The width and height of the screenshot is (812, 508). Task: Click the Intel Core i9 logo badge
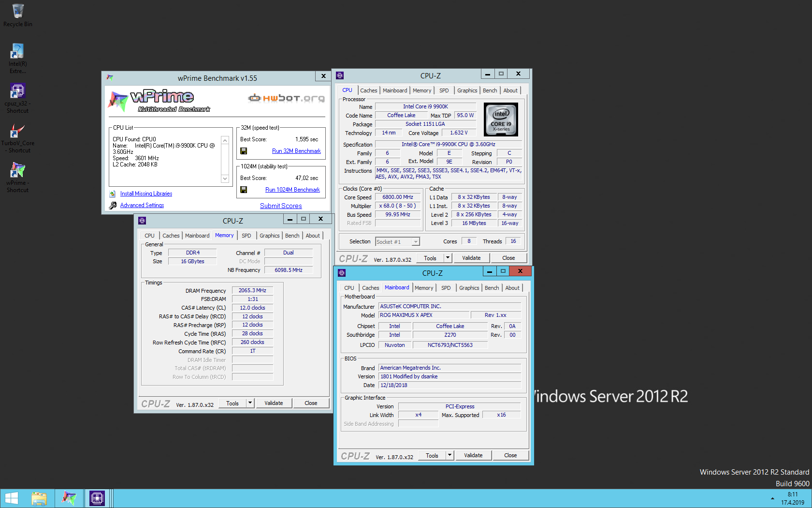point(501,119)
